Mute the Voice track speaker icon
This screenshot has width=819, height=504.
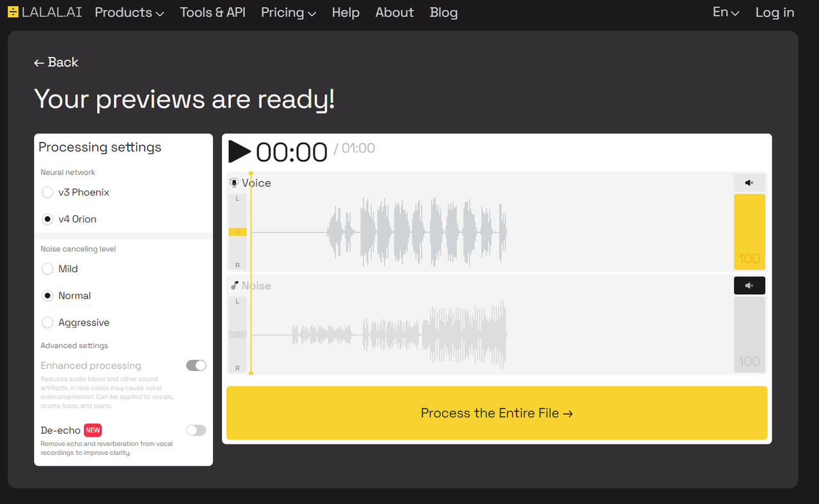[x=749, y=182]
